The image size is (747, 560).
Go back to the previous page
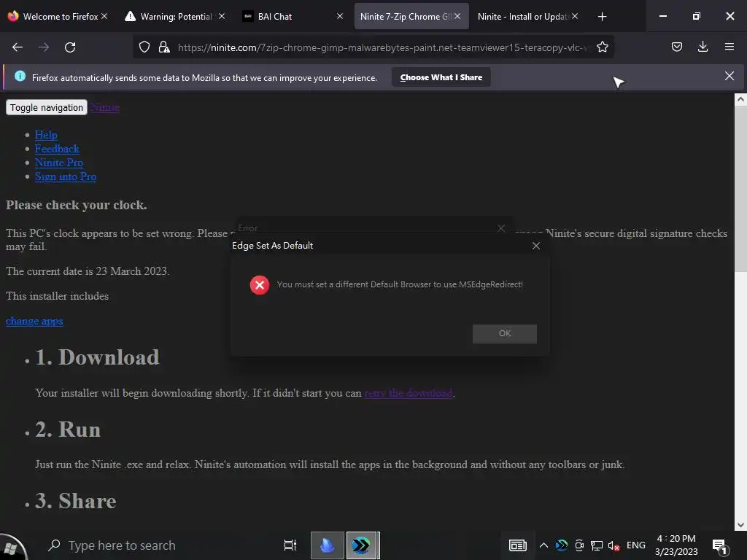[18, 47]
